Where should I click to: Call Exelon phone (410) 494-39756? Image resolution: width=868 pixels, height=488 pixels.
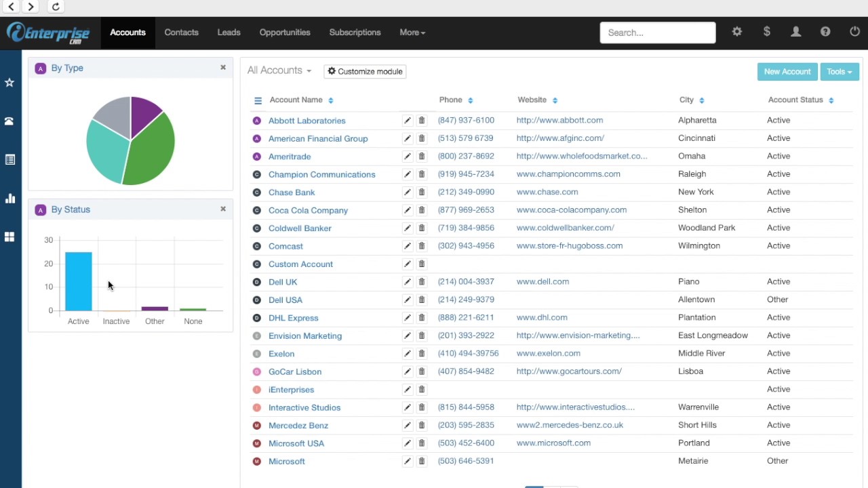pyautogui.click(x=468, y=353)
